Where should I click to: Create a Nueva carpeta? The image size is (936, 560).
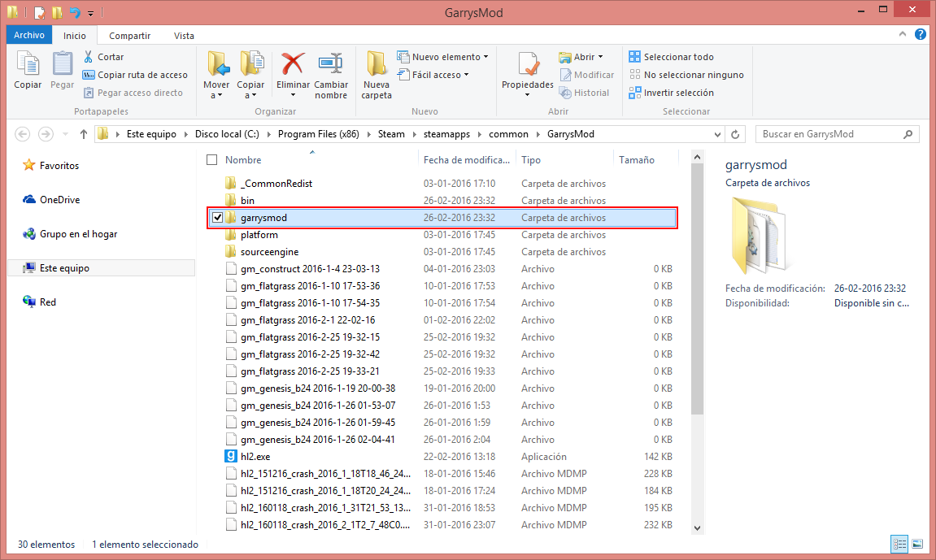(376, 75)
